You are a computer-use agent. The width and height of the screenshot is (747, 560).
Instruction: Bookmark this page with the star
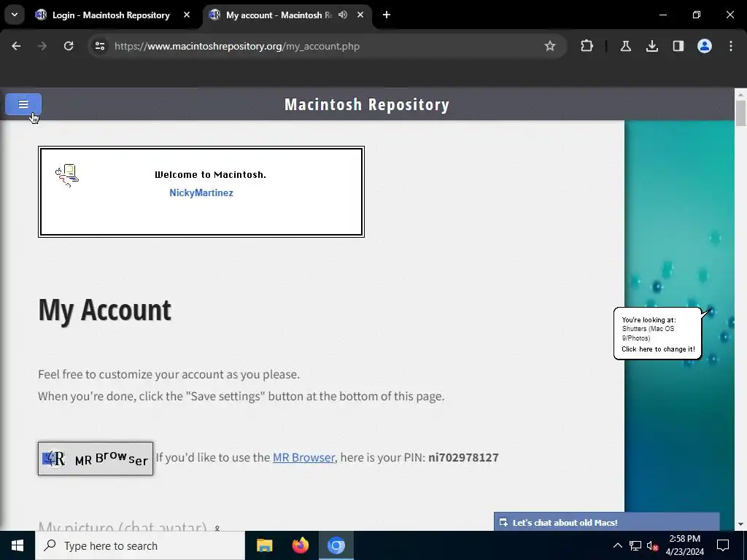550,46
